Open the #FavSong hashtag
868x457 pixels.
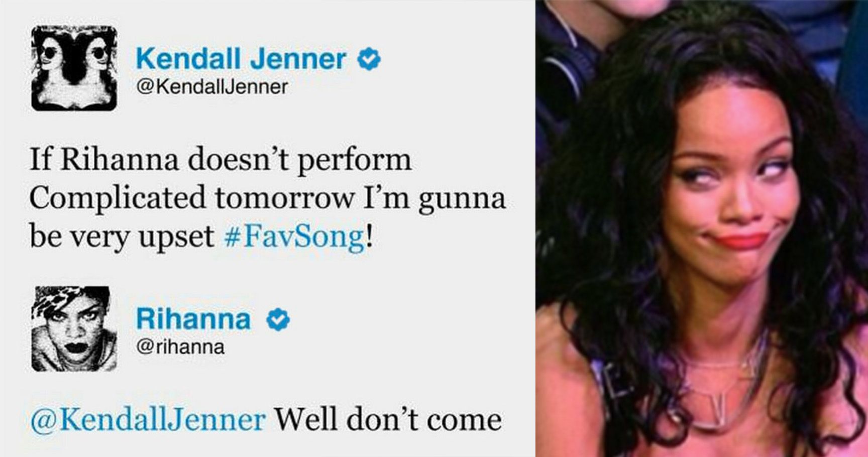tap(295, 236)
